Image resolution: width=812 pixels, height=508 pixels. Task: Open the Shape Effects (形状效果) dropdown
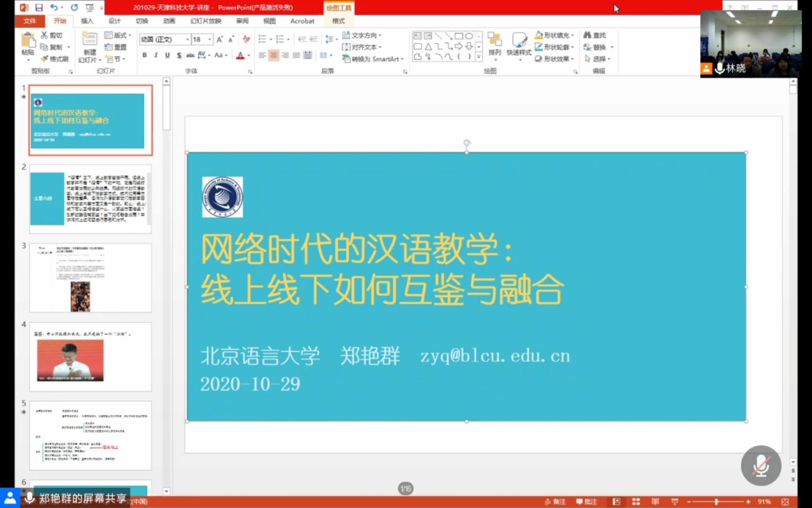coord(554,59)
